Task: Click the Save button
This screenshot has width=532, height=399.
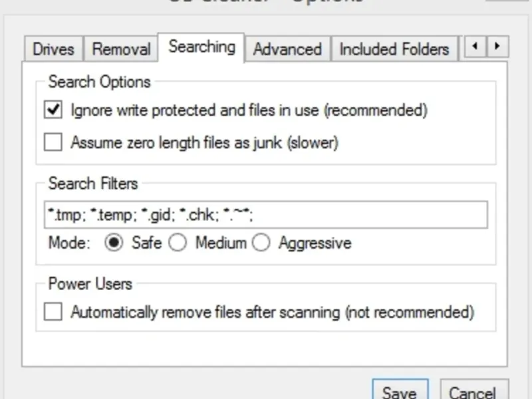Action: (399, 391)
